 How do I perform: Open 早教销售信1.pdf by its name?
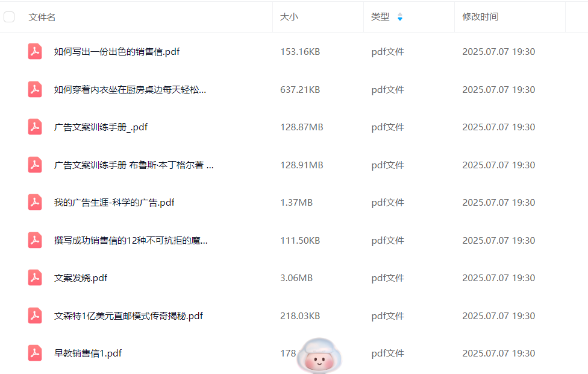point(87,353)
